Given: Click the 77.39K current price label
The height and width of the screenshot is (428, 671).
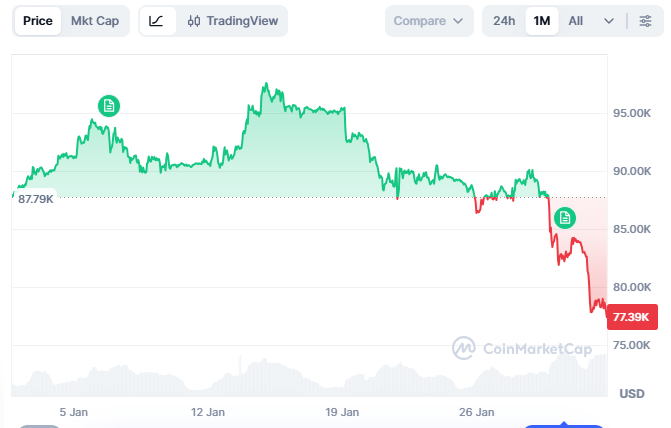Looking at the screenshot, I should pos(631,317).
